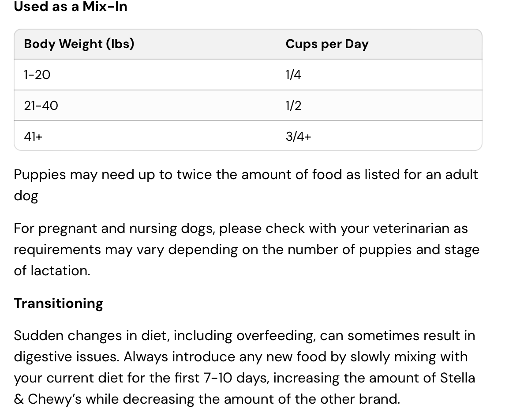The image size is (509, 420).
Task: Click the "1/2" cups per day cell
Action: click(293, 106)
